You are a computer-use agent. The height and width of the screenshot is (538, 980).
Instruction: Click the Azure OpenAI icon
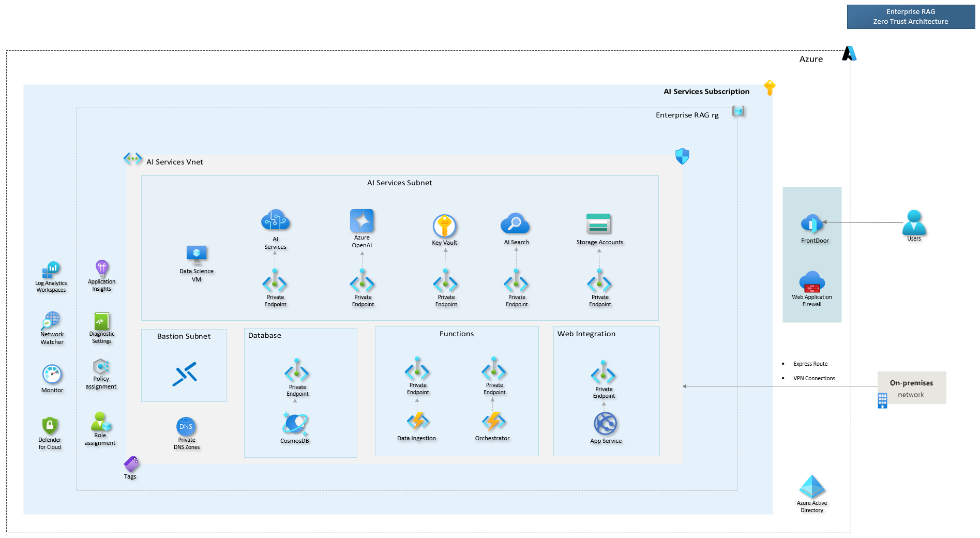point(362,221)
